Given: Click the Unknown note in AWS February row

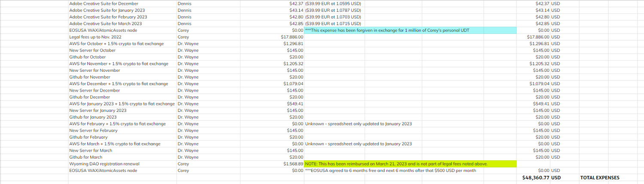Looking at the screenshot, I should point(358,124).
